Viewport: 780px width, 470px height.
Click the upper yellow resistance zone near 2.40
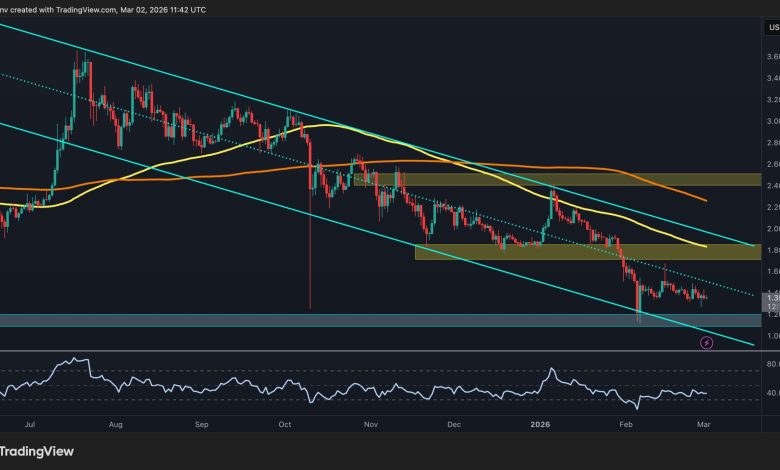[x=560, y=179]
